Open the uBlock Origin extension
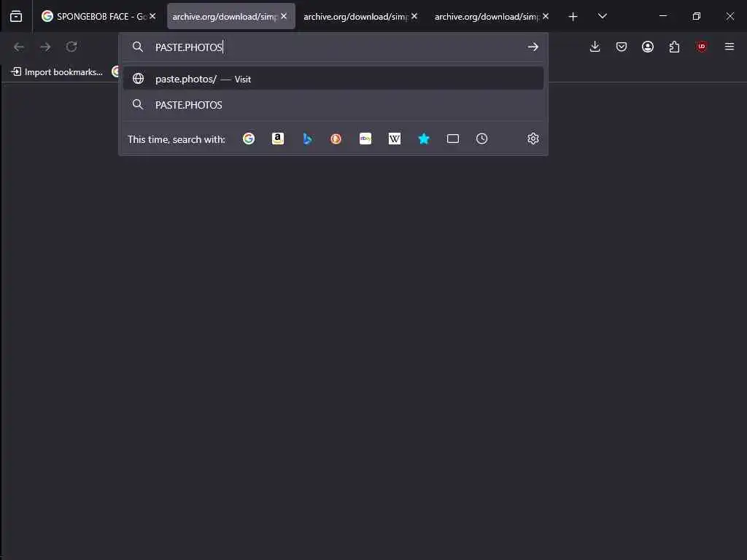This screenshot has height=560, width=747. pyautogui.click(x=701, y=47)
